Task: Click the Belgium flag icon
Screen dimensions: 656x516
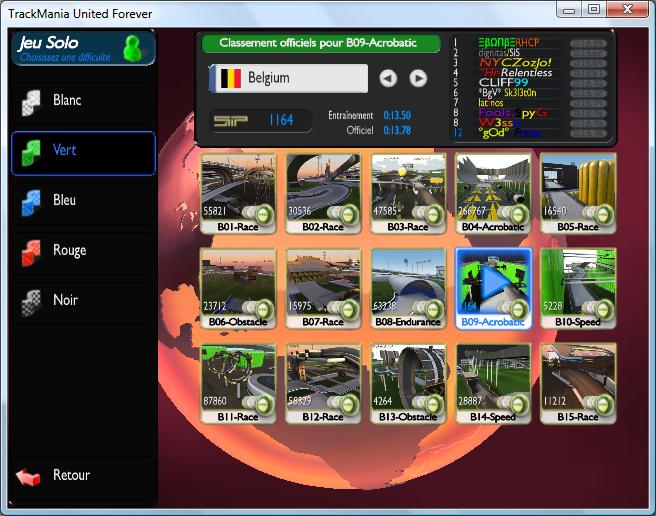Action: click(x=231, y=78)
